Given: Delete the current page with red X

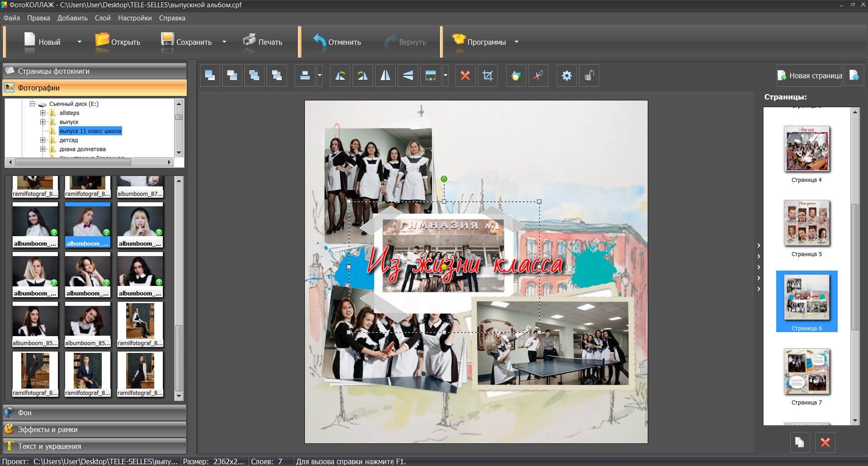Looking at the screenshot, I should point(825,442).
